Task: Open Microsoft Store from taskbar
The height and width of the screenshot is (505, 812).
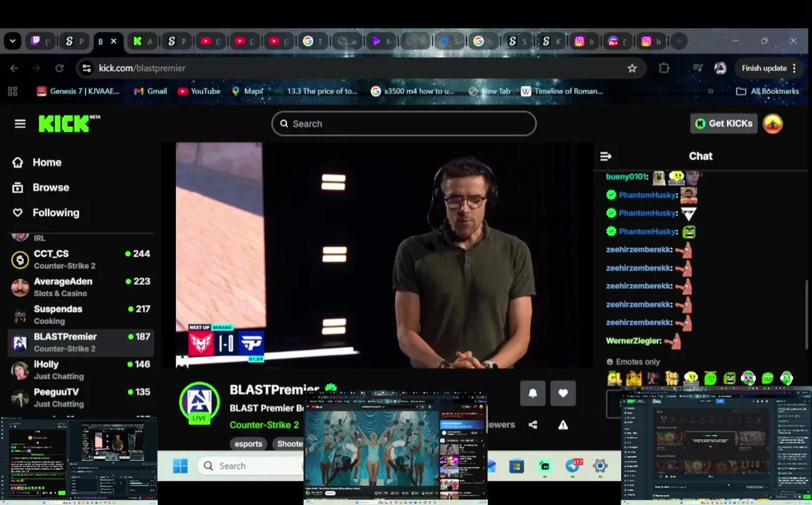Action: pos(517,466)
